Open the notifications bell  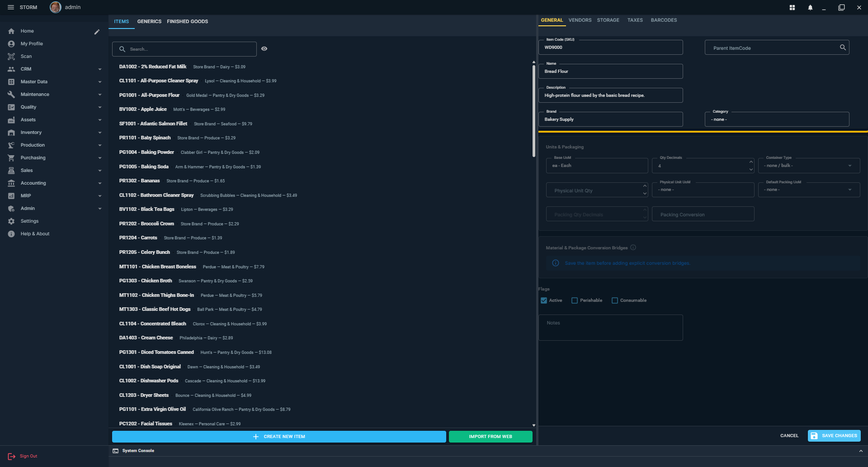click(810, 7)
